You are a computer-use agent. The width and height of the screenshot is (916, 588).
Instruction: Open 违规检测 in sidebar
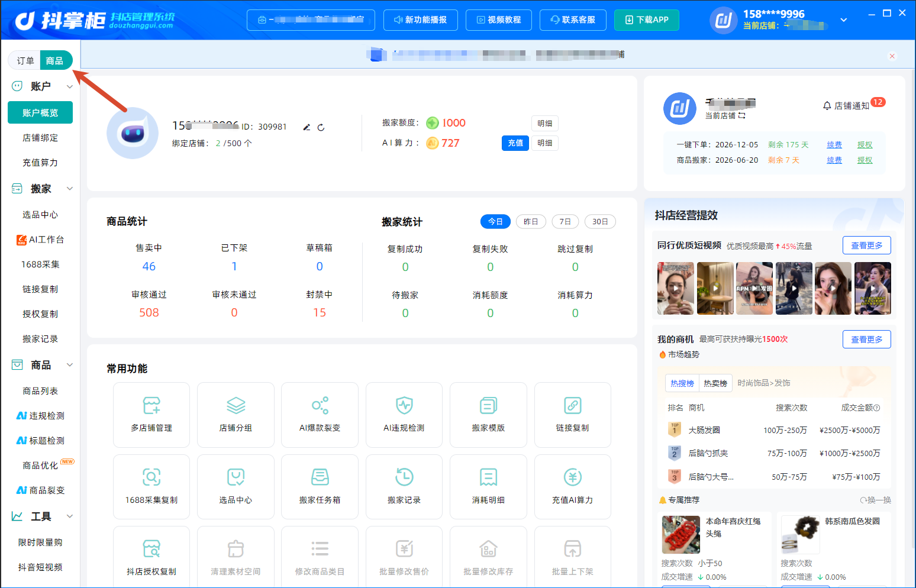40,416
